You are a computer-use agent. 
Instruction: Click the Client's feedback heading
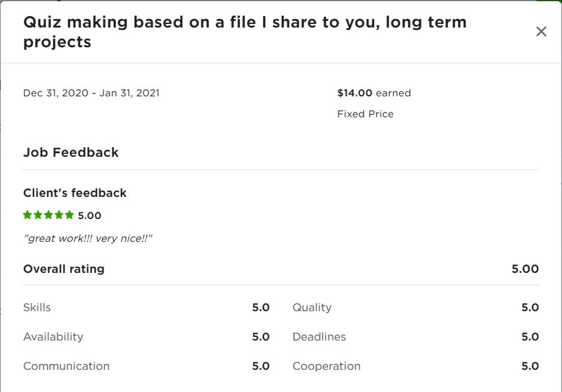pyautogui.click(x=75, y=193)
